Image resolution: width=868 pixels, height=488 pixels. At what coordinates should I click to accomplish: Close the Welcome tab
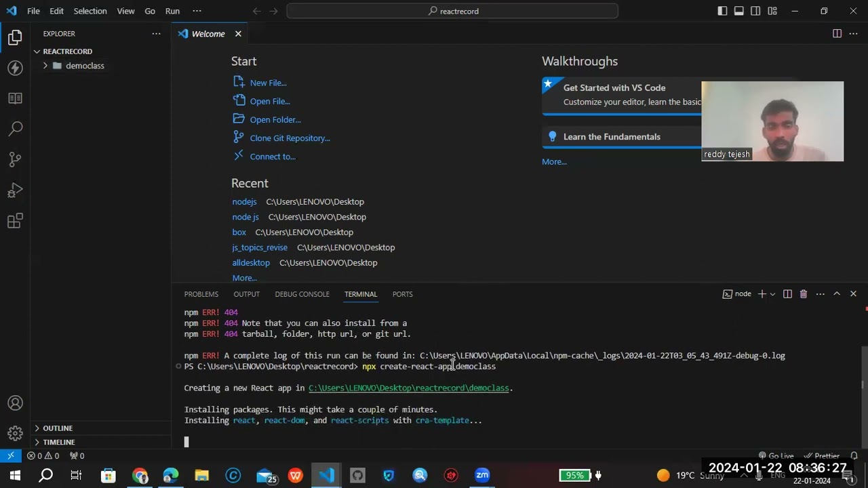[238, 34]
